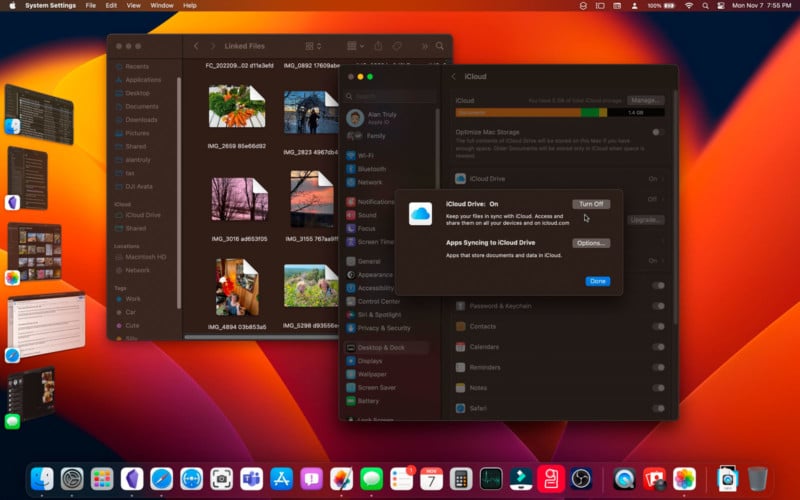Select Screen Saver in Settings sidebar
Image resolution: width=800 pixels, height=500 pixels.
386,387
